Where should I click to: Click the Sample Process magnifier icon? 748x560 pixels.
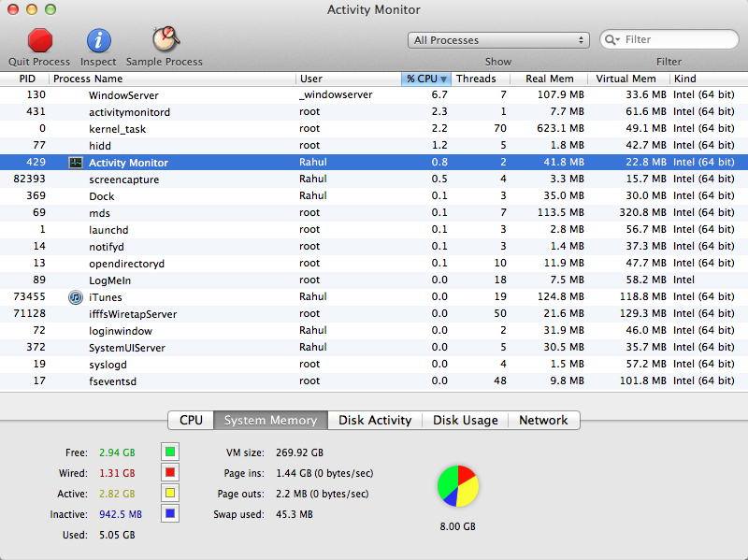pyautogui.click(x=165, y=39)
